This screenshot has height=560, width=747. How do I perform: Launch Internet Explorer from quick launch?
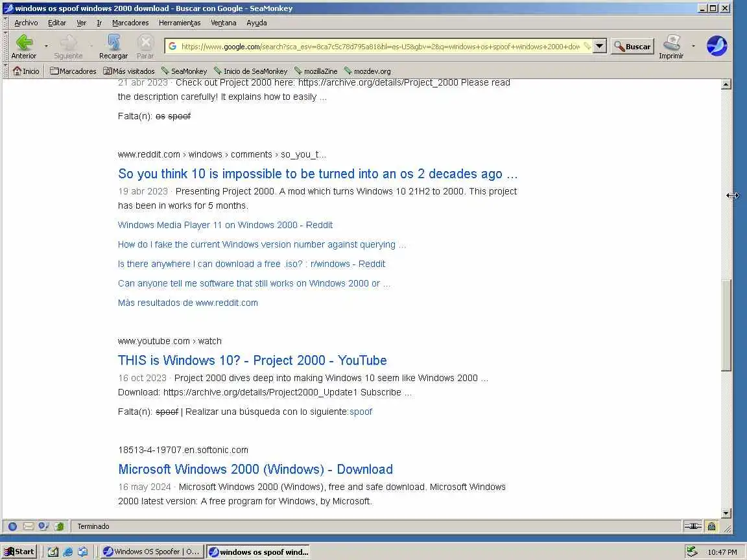(67, 552)
